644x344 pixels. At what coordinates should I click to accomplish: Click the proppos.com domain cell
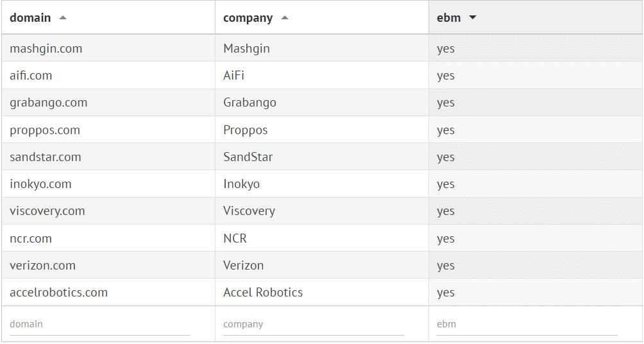[x=45, y=130]
